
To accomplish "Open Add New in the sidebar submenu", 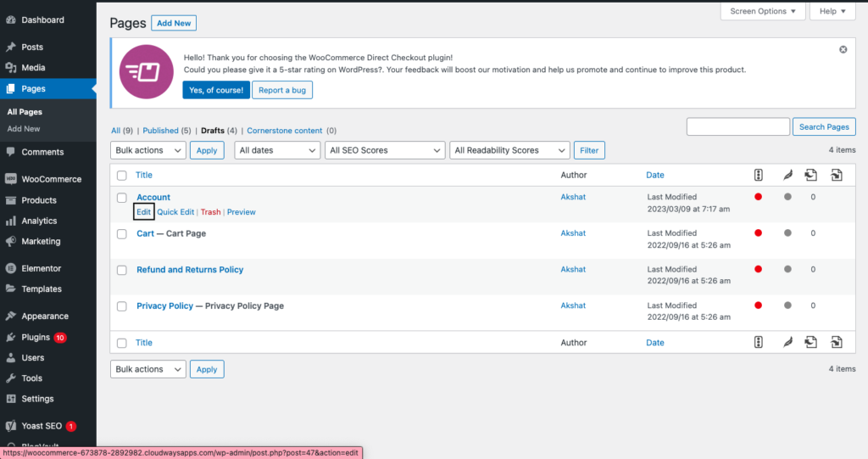I will [x=23, y=129].
